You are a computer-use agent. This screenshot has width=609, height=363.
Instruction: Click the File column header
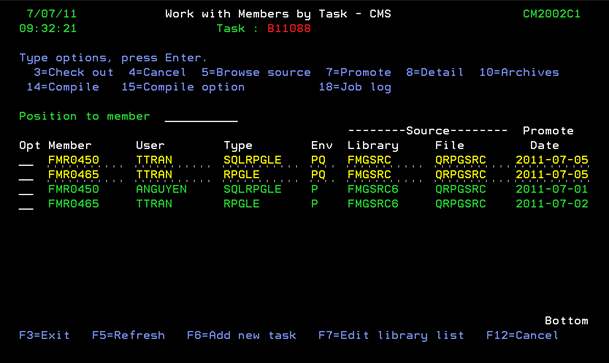point(449,145)
